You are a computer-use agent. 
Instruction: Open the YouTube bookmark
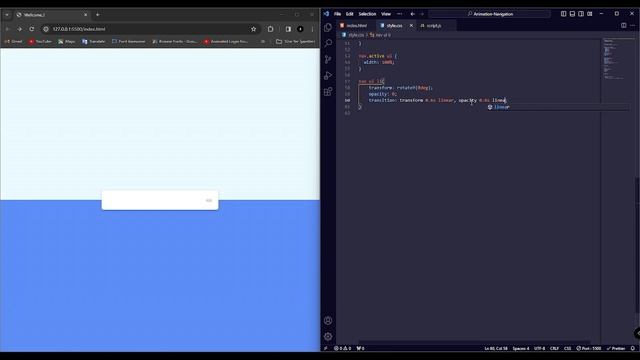40,41
